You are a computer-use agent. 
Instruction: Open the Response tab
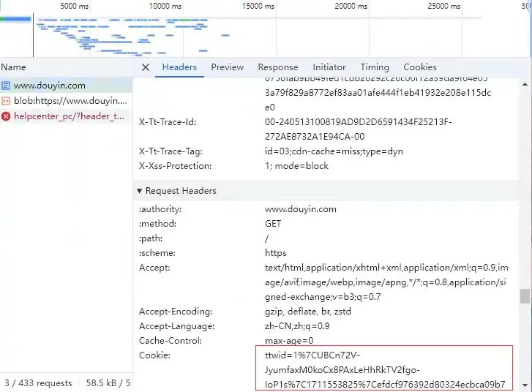pos(277,67)
